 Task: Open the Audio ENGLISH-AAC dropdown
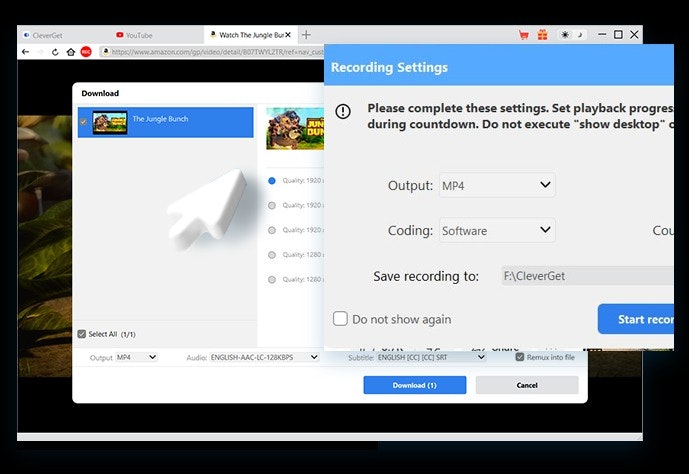point(264,357)
